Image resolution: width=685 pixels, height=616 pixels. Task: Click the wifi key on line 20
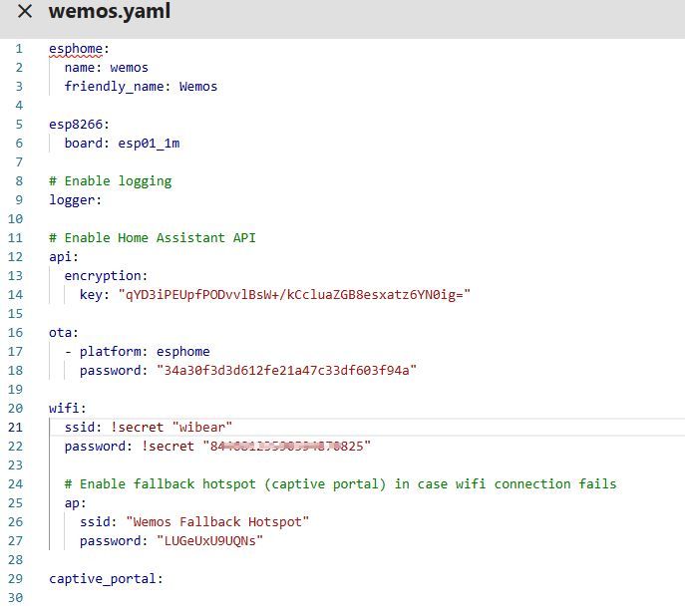tap(68, 408)
